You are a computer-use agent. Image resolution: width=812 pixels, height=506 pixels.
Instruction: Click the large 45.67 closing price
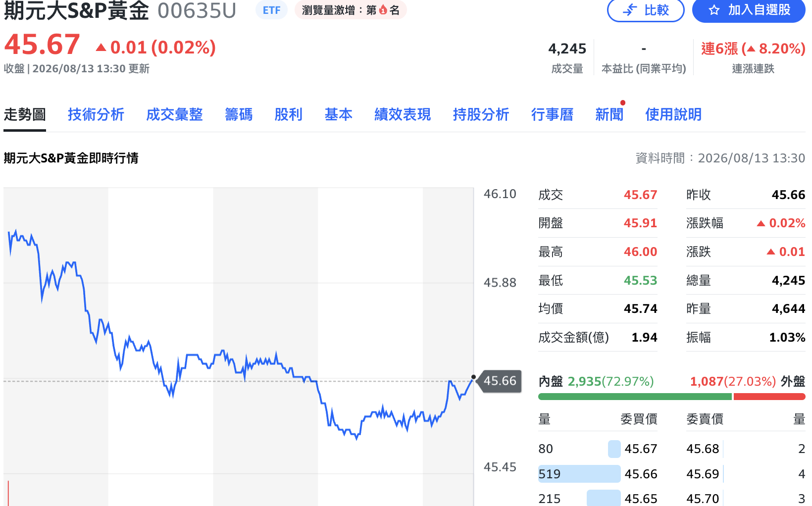(42, 45)
